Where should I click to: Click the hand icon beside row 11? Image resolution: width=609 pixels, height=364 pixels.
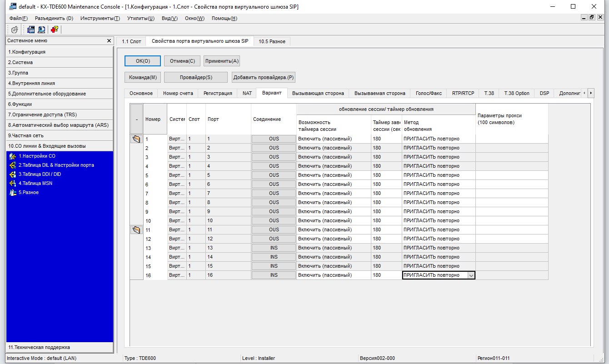coord(136,229)
